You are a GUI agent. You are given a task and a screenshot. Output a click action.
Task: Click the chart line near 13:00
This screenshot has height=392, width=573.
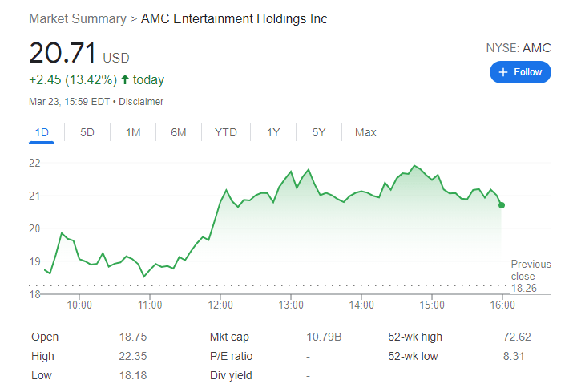tap(290, 172)
